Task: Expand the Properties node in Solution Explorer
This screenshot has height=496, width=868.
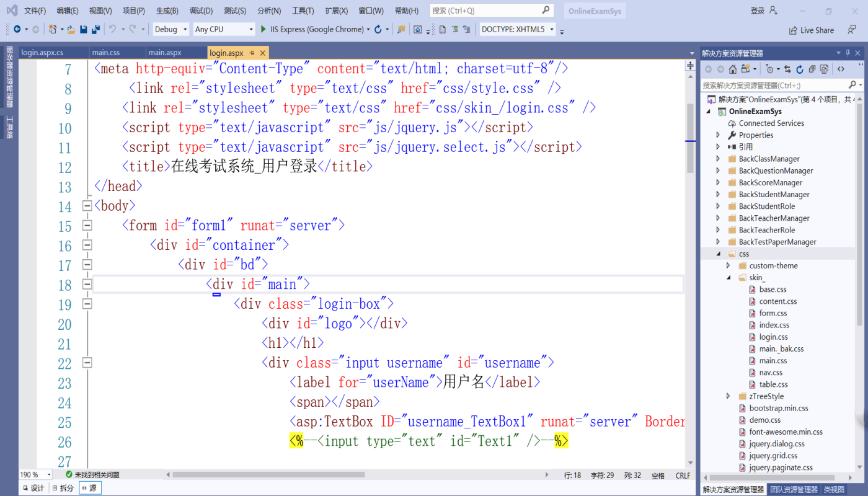Action: (x=718, y=135)
